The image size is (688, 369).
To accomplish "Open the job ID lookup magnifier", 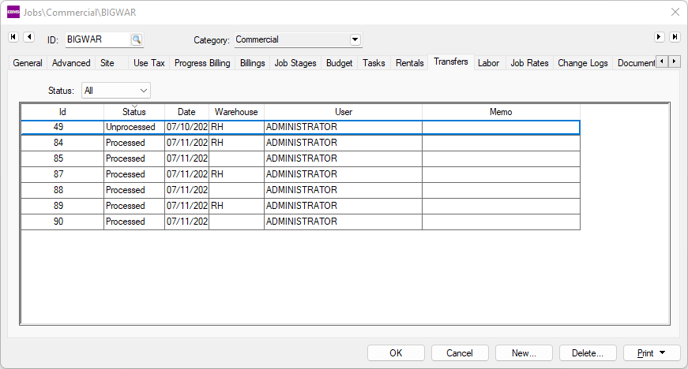I will (x=136, y=39).
